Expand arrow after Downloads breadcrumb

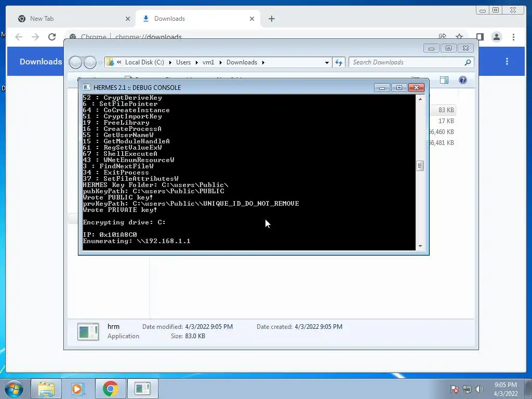(263, 62)
